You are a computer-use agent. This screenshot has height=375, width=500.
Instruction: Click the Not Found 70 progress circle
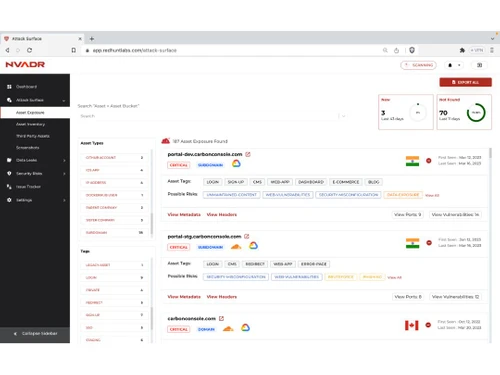point(476,113)
